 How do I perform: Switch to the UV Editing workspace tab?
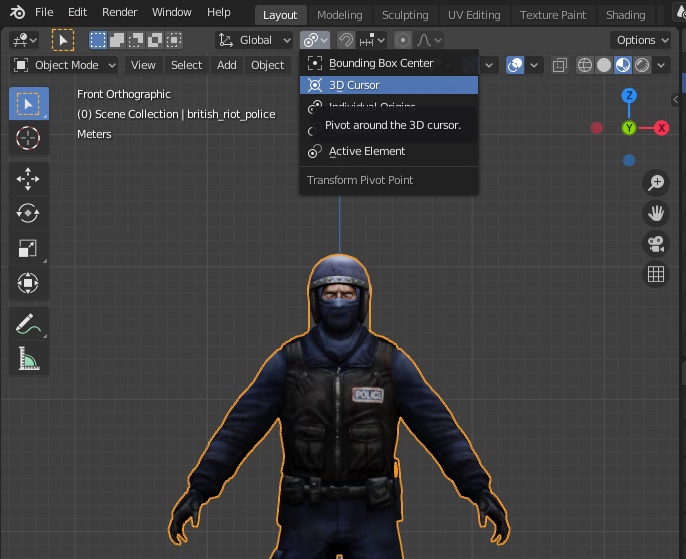click(474, 15)
